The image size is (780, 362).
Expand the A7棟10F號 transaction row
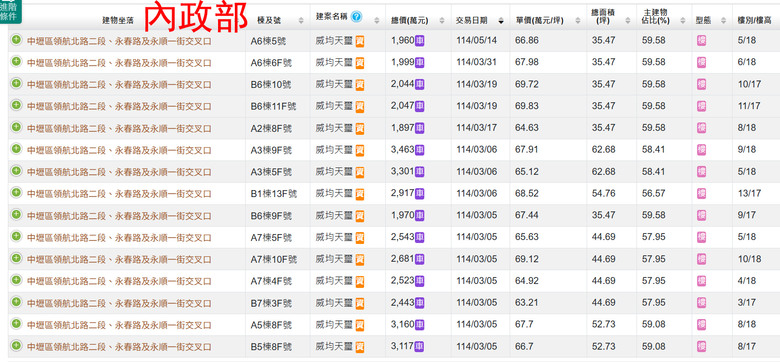coord(16,258)
